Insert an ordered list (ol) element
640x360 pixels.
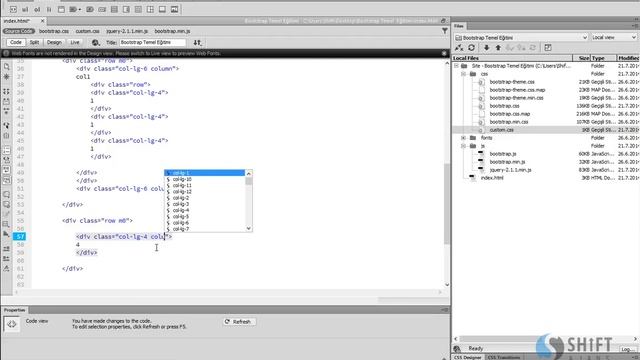click(37, 9)
